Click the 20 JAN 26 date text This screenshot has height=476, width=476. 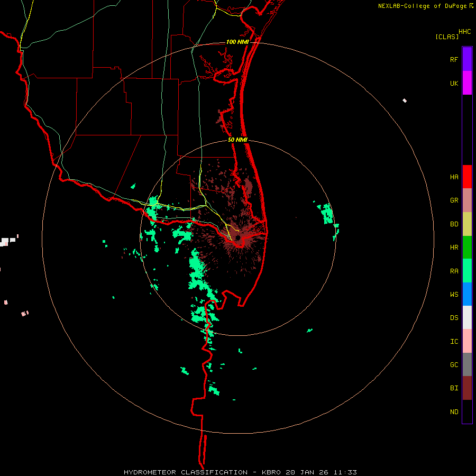[x=307, y=472]
